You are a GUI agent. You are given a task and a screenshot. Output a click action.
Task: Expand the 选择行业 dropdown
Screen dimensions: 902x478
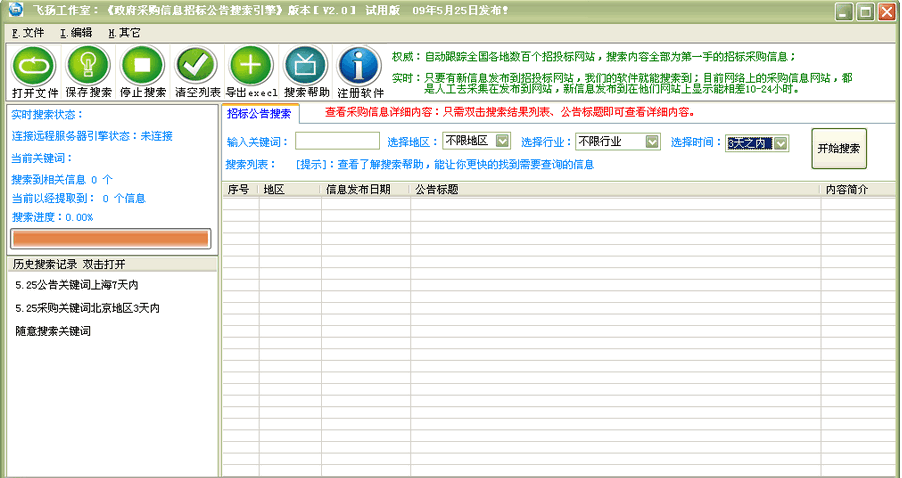tap(652, 141)
